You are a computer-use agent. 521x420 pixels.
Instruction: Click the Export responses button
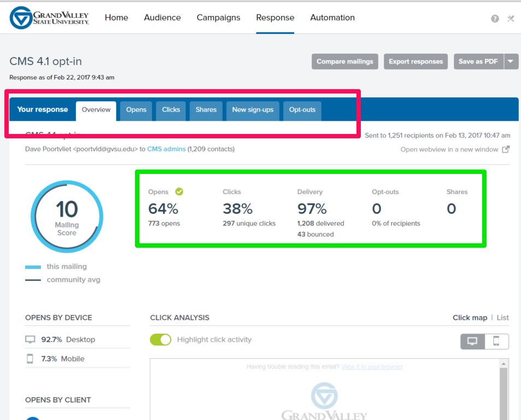click(415, 61)
